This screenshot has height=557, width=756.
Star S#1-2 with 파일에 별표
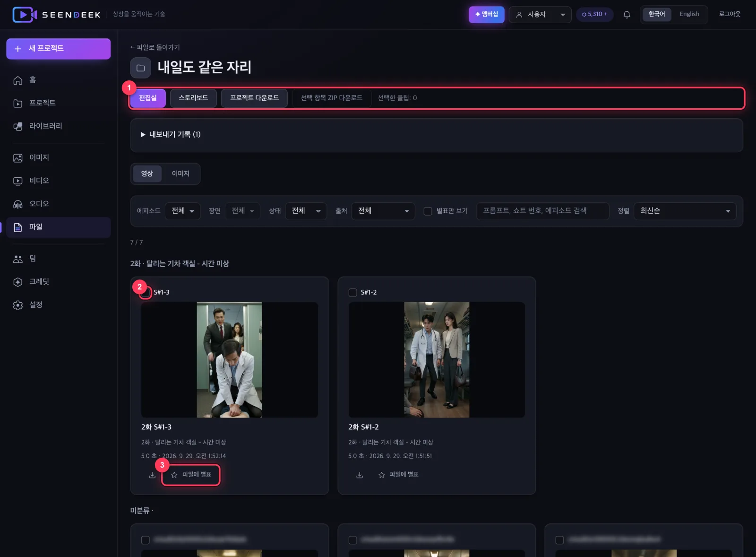(x=398, y=475)
